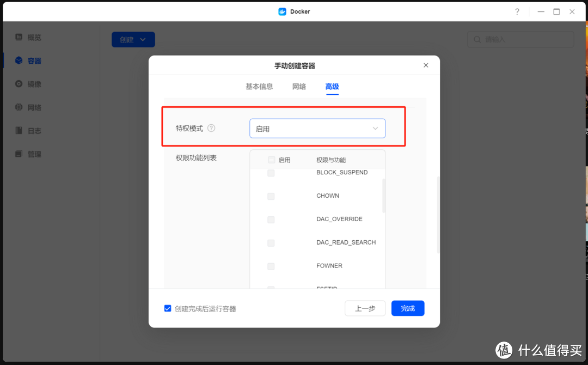Open the 特权模式 (privileged mode) dropdown
This screenshot has width=588, height=365.
pos(317,128)
